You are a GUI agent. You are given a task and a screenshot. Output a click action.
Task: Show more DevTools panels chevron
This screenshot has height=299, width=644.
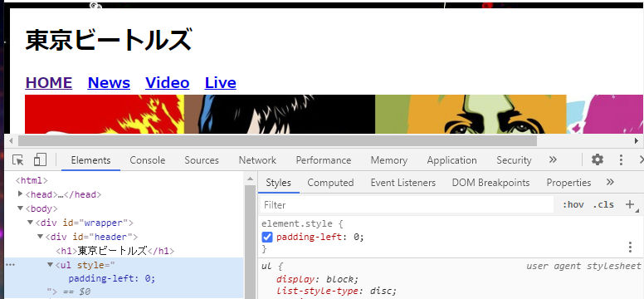[553, 159]
